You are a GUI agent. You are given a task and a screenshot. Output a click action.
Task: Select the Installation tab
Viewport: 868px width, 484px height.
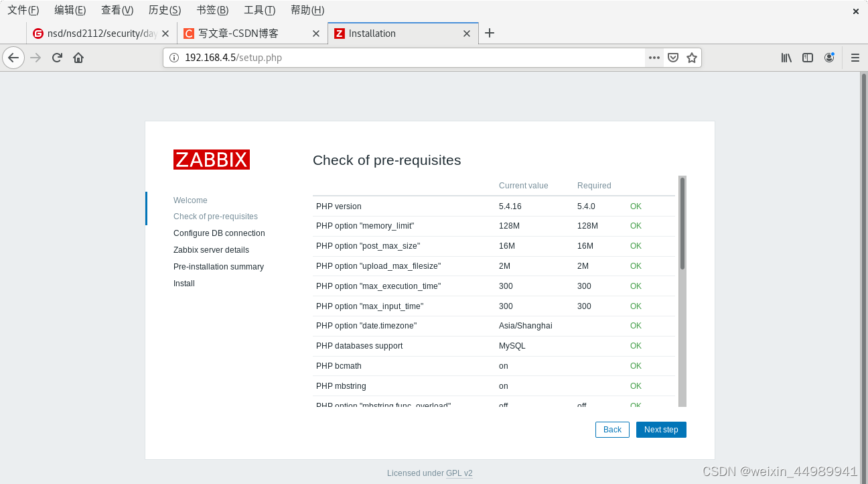403,34
